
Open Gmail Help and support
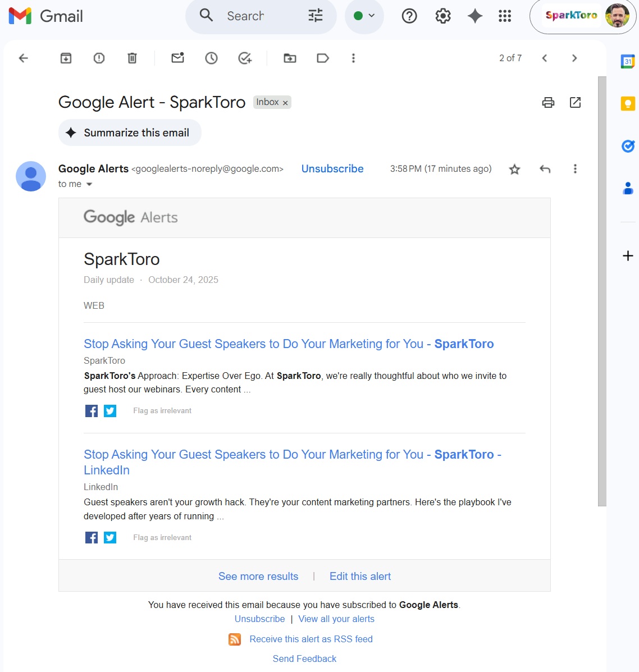click(409, 16)
